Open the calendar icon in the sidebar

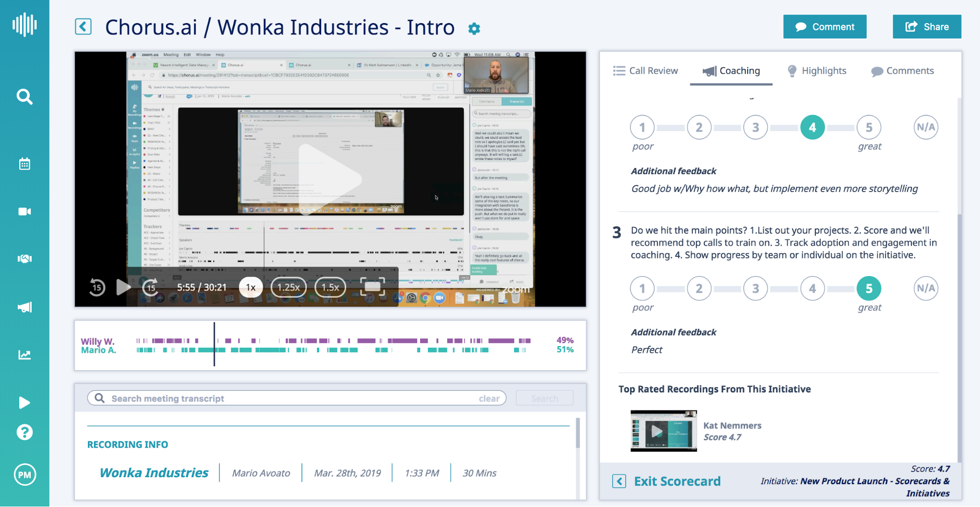tap(25, 164)
